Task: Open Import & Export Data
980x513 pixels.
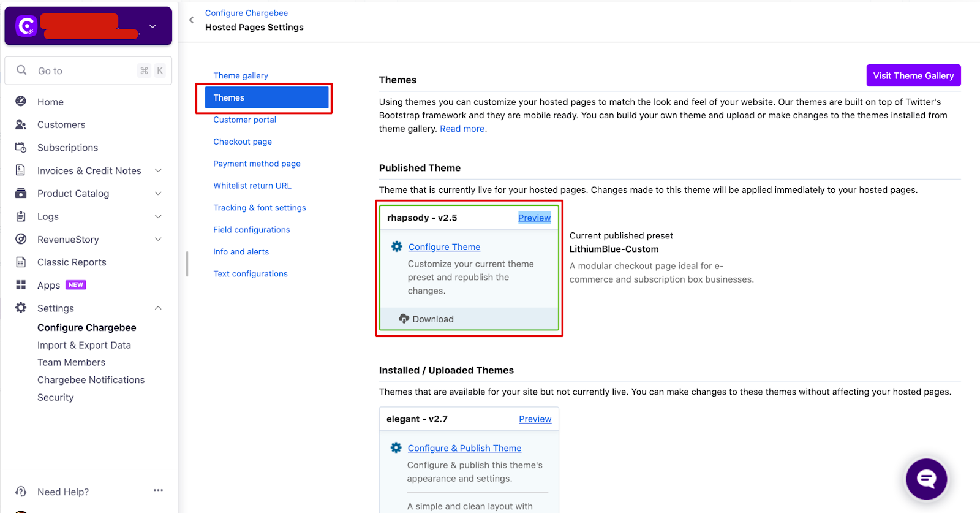Action: click(x=84, y=345)
